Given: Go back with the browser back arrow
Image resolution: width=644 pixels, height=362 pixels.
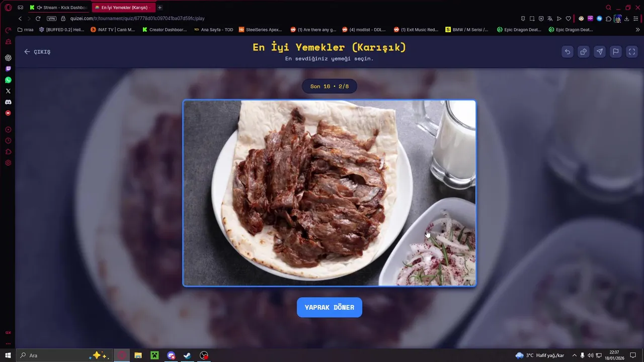Looking at the screenshot, I should pyautogui.click(x=20, y=19).
